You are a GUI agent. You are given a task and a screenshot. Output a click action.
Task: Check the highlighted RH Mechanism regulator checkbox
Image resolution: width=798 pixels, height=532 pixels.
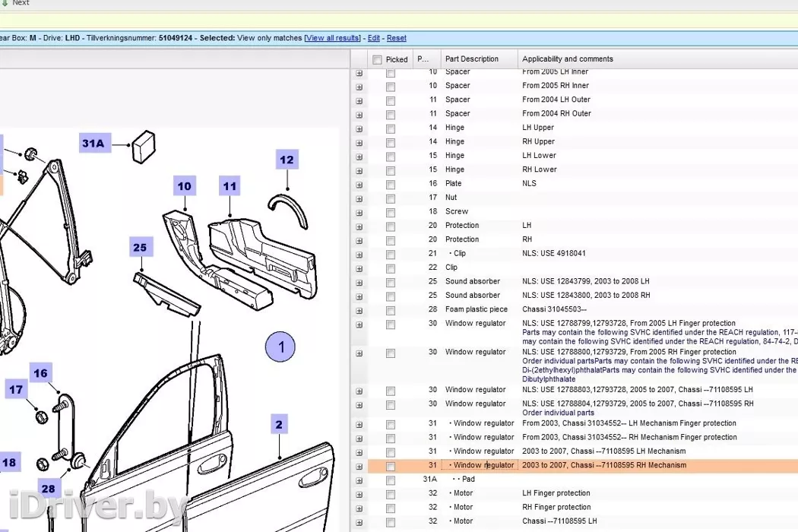391,467
